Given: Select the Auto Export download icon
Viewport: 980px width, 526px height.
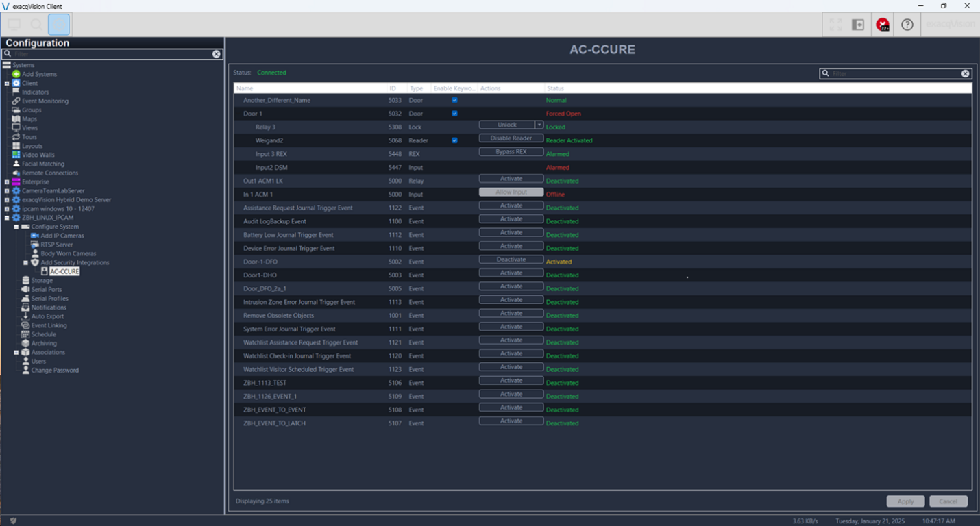Looking at the screenshot, I should coord(26,316).
